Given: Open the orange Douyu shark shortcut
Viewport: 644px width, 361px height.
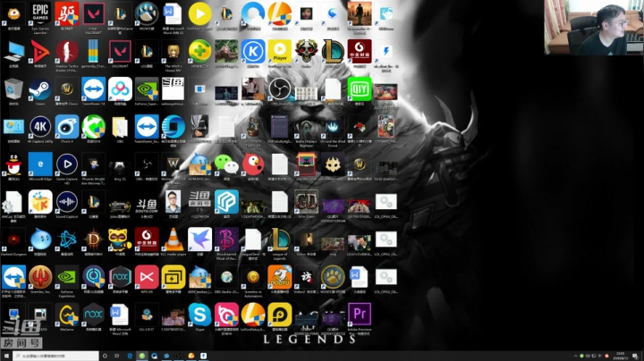Looking at the screenshot, I should click(280, 277).
